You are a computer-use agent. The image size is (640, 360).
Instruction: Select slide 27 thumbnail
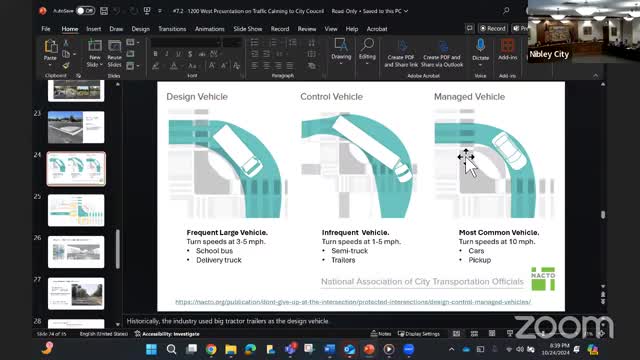[x=76, y=293]
